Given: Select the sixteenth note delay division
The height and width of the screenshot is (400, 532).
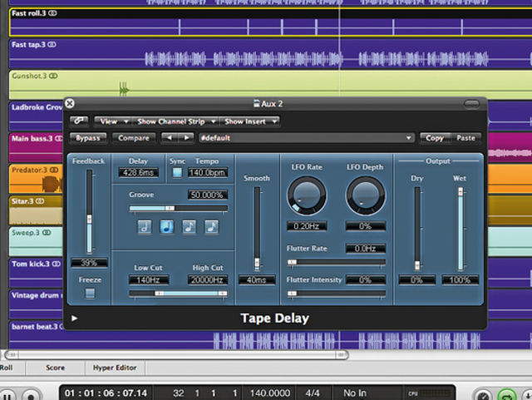Looking at the screenshot, I should point(211,226).
